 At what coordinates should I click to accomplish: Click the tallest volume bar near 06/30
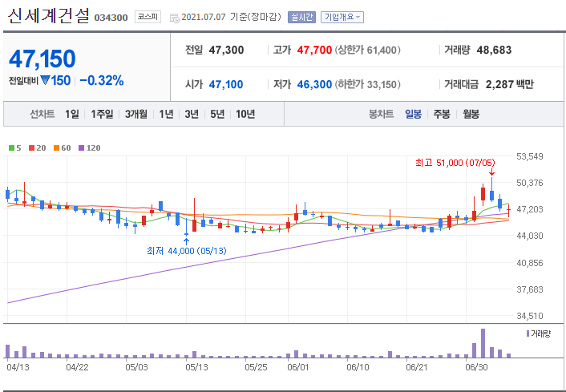tap(483, 343)
